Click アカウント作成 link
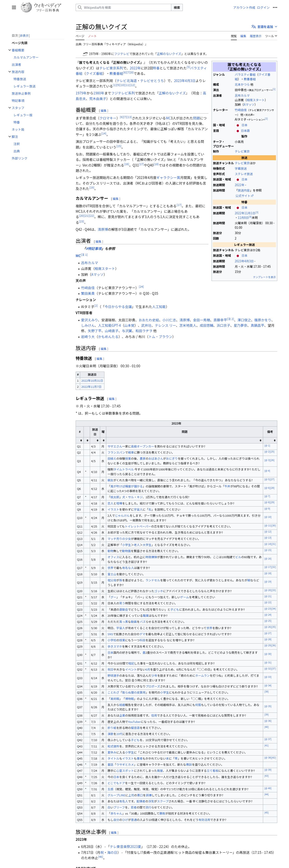This screenshot has height=868, width=289. 244,7
